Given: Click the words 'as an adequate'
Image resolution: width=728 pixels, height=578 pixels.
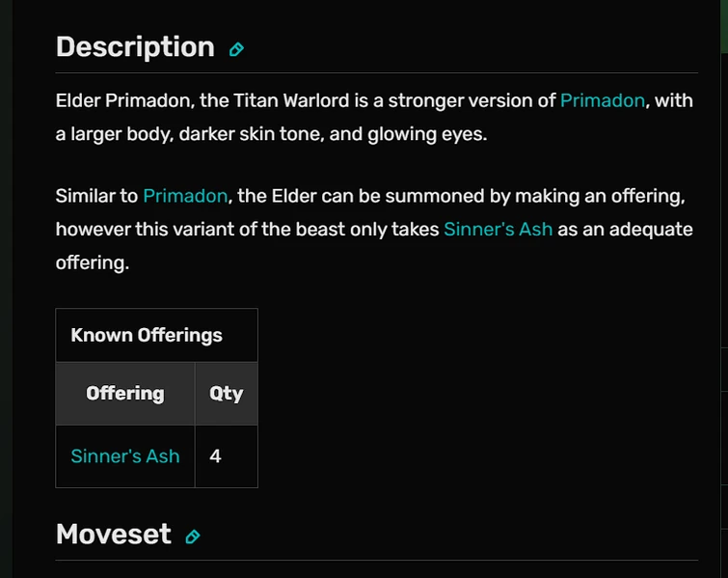Looking at the screenshot, I should click(x=624, y=229).
